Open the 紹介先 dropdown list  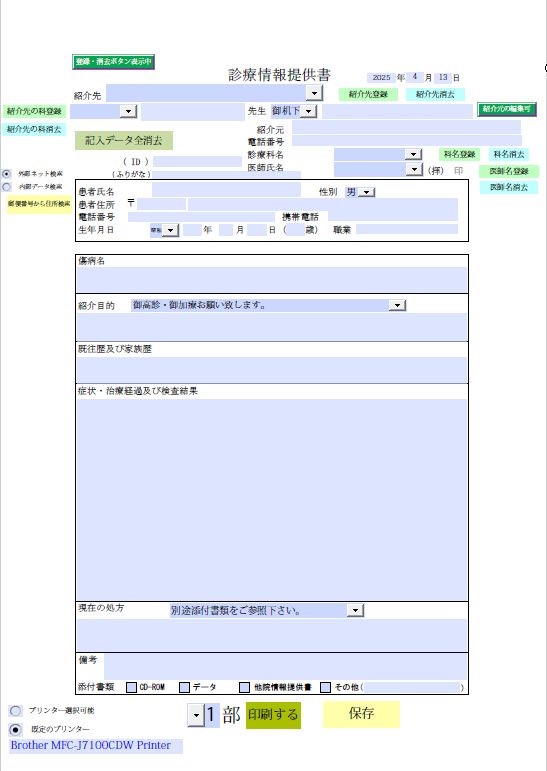click(314, 93)
